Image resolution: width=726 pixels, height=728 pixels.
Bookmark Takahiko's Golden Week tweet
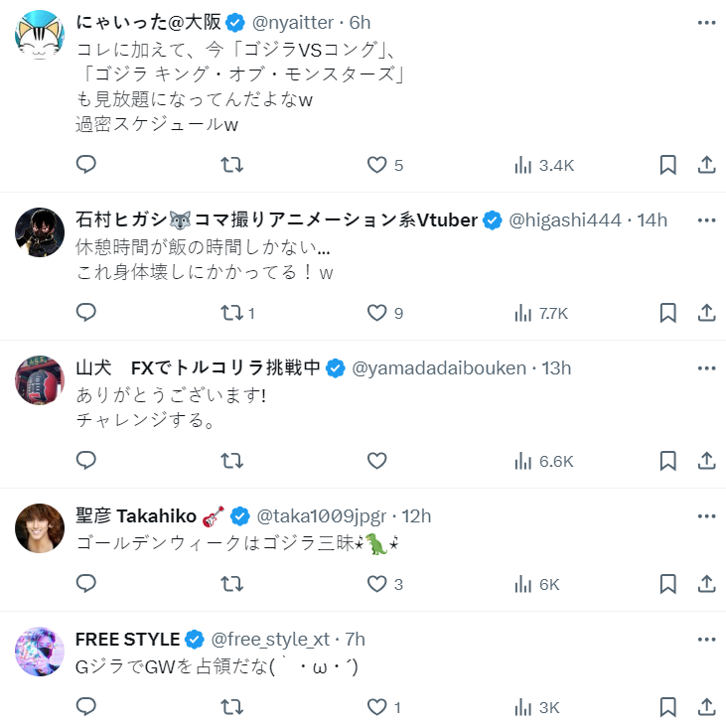668,584
